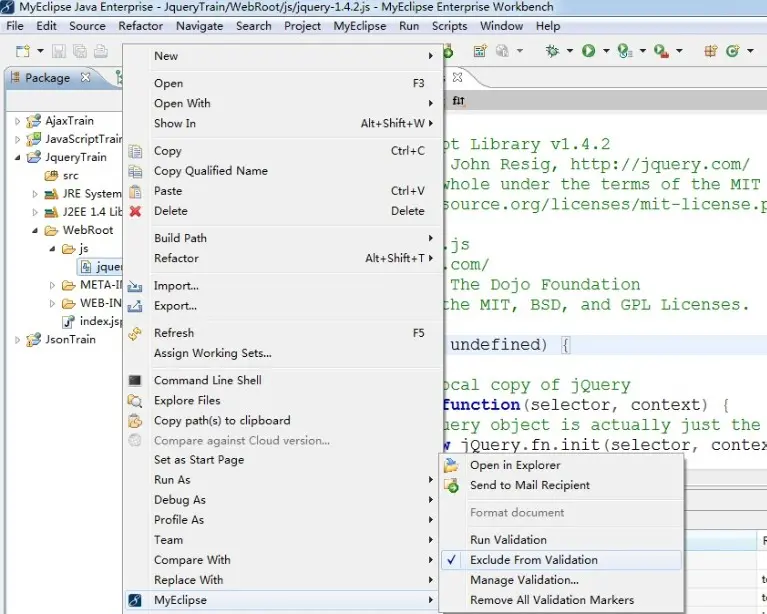Choose Show In context menu entry
Screen dimensions: 767x614
pos(283,124)
